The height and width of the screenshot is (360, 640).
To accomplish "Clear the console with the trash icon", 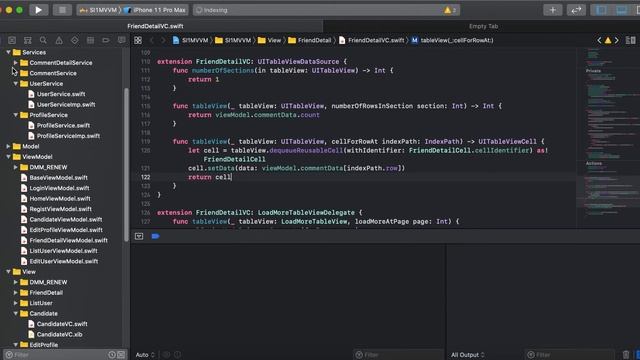I will [x=626, y=355].
